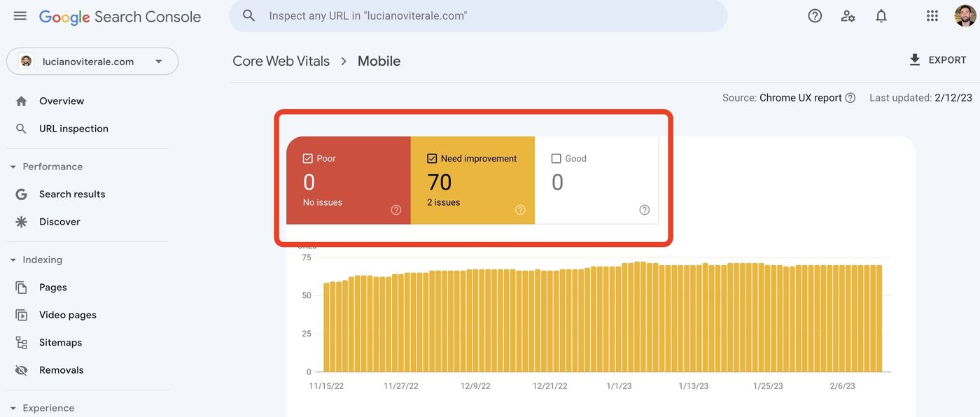Click the search magnifier icon in URL bar
Screen dimensions: 980x417
[x=248, y=15]
